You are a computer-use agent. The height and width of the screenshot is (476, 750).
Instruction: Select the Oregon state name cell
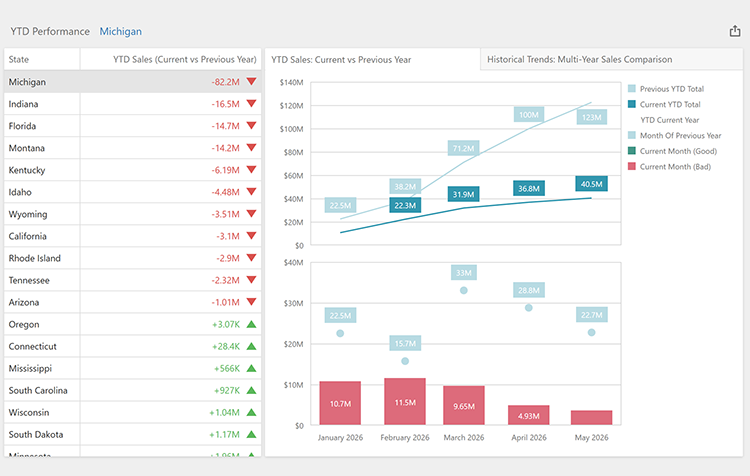42,324
